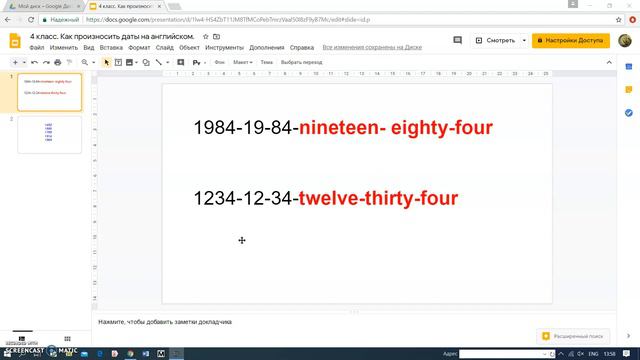Select slide 1 thumbnail
Screen dimensions: 640x360
[49, 92]
